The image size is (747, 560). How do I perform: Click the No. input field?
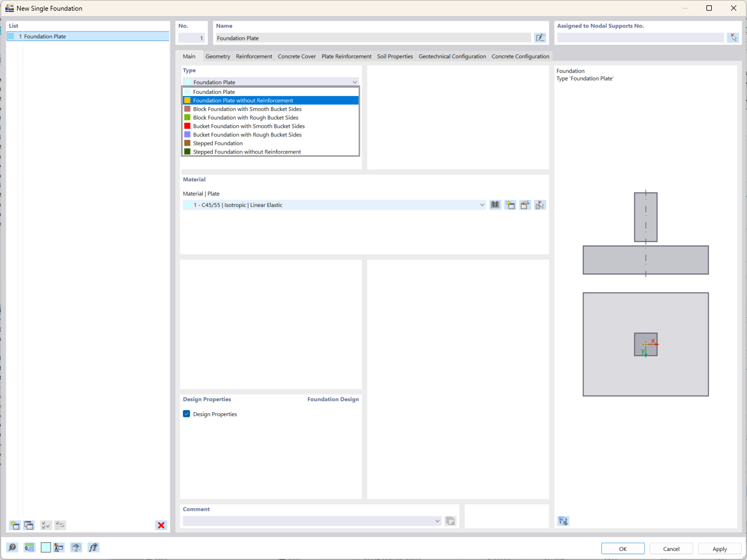tap(192, 38)
